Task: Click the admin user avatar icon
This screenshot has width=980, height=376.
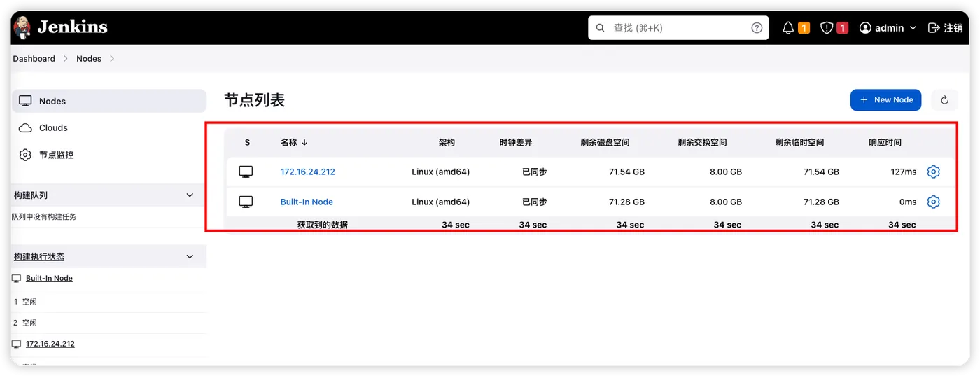Action: (x=865, y=28)
